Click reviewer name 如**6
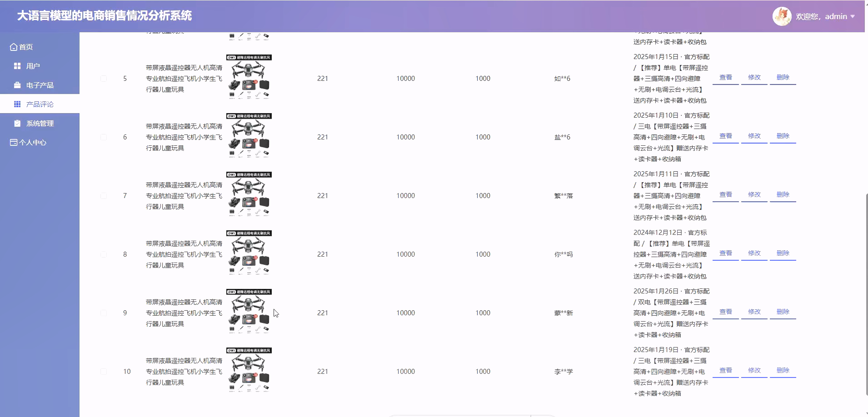This screenshot has height=417, width=868. click(x=562, y=79)
